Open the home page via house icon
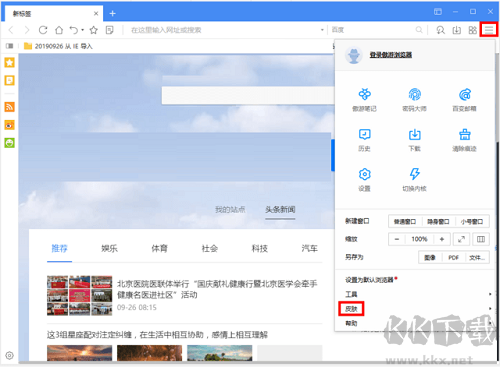500x367 pixels. 59,30
